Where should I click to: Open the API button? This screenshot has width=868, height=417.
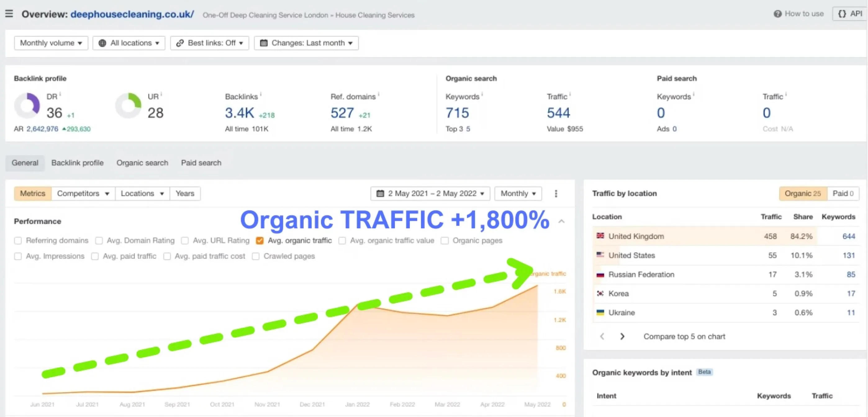tap(850, 14)
